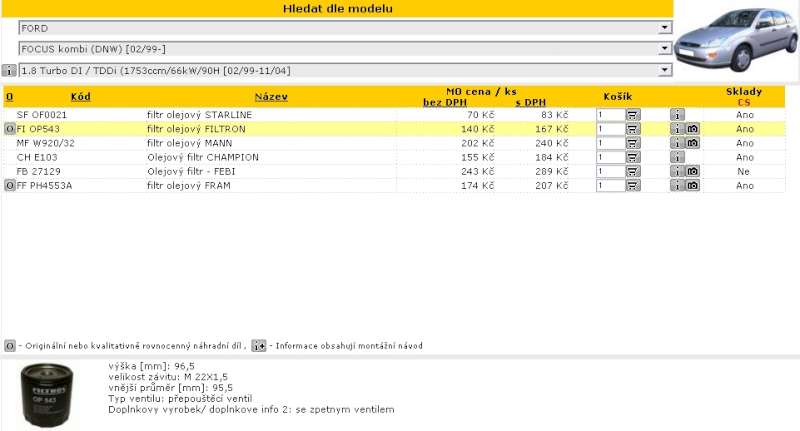800x431 pixels.
Task: Sort table by Kód column header
Action: click(x=80, y=97)
